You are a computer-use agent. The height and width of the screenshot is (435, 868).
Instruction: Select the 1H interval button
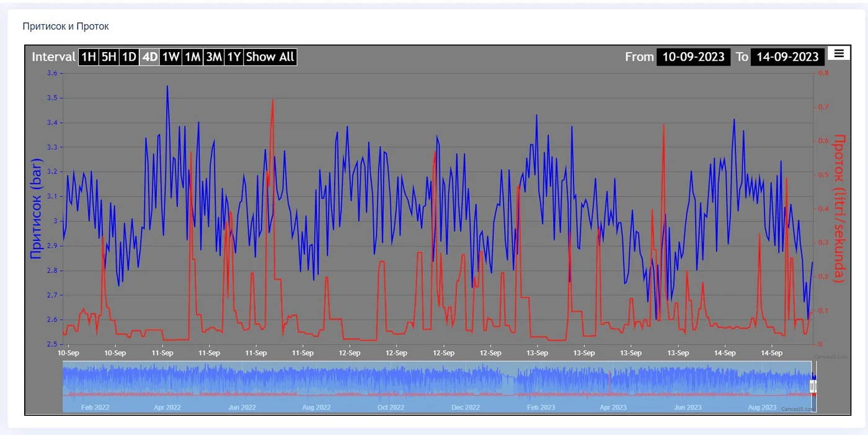pyautogui.click(x=89, y=57)
